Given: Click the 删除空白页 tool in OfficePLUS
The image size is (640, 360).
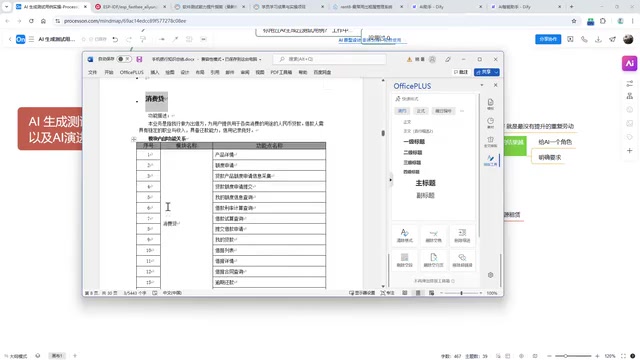Looking at the screenshot, I should tap(433, 260).
